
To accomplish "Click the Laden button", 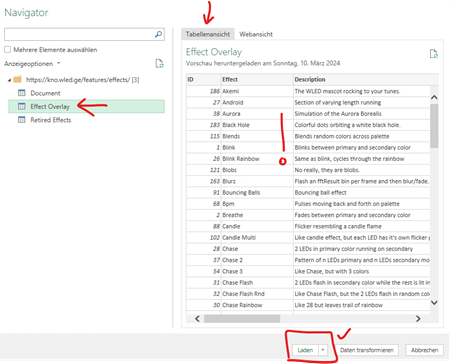I will pyautogui.click(x=305, y=350).
